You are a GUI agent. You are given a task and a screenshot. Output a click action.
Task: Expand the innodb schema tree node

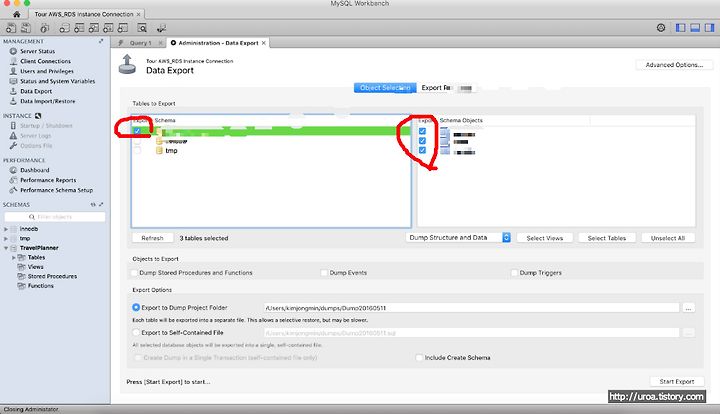pyautogui.click(x=6, y=229)
